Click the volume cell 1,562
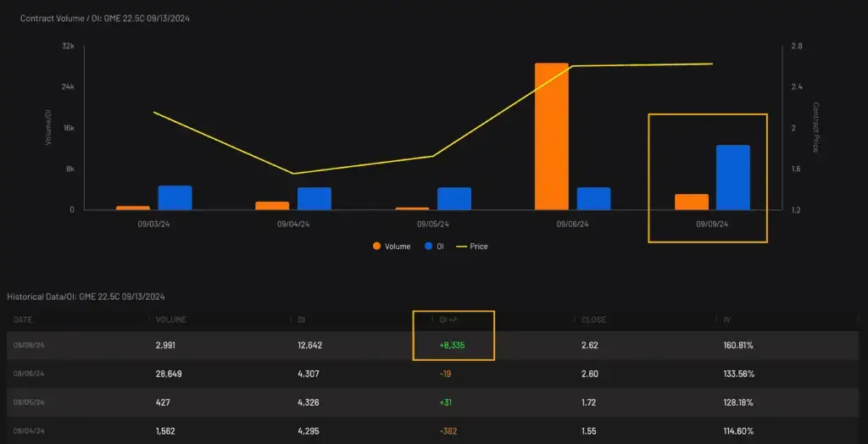Viewport: 868px width, 444px height. [x=165, y=431]
